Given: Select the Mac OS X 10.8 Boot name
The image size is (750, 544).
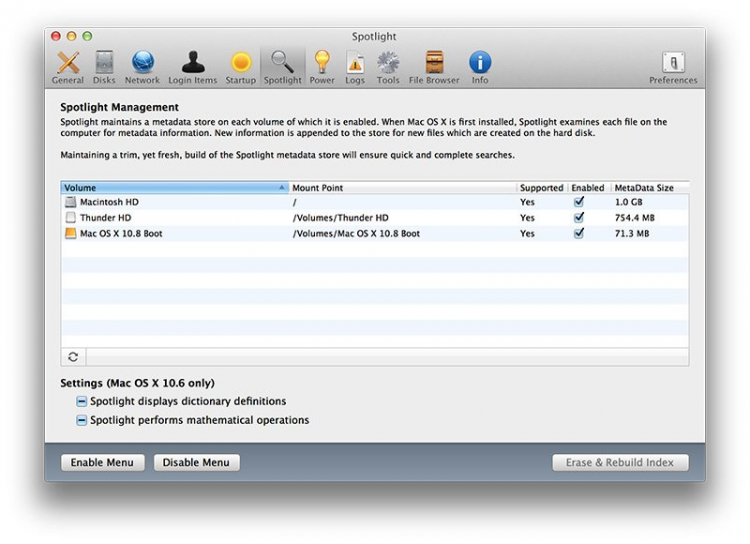Looking at the screenshot, I should [x=121, y=233].
